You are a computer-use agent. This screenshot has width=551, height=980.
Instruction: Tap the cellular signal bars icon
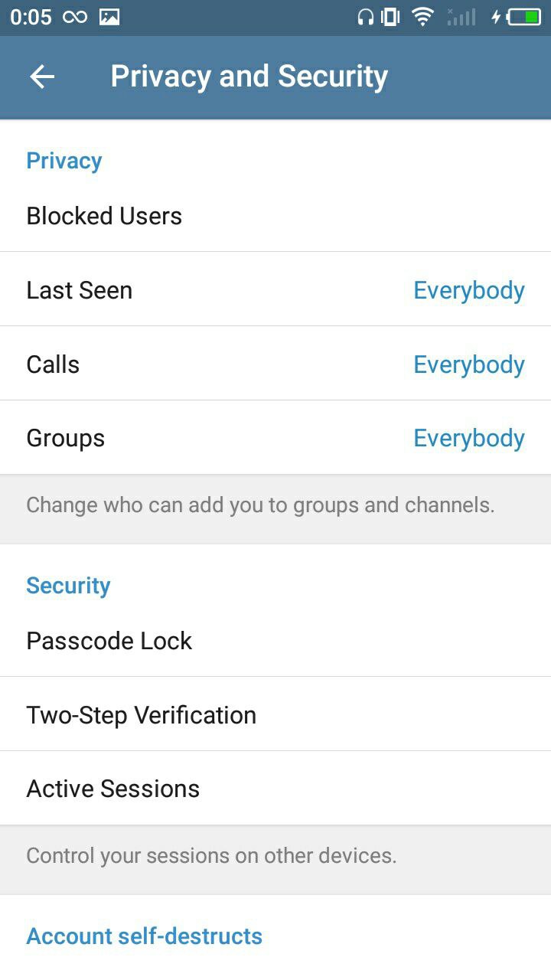(x=461, y=17)
